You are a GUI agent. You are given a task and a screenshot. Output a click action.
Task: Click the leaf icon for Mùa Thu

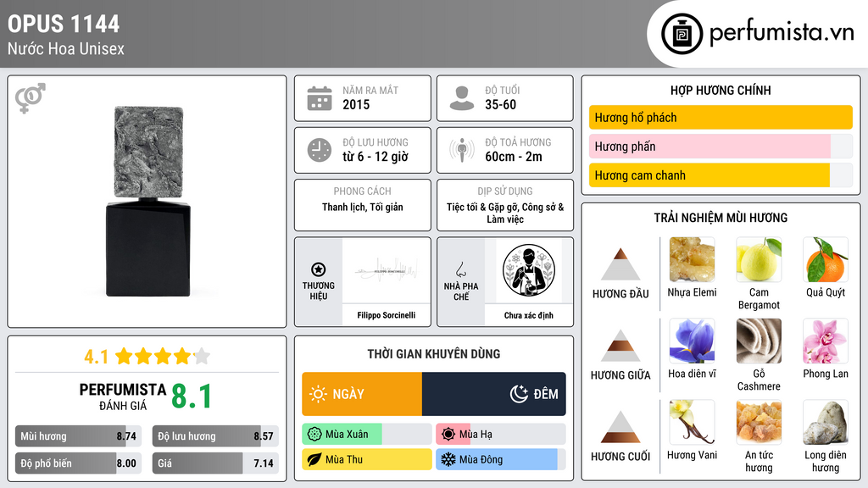[x=314, y=460]
